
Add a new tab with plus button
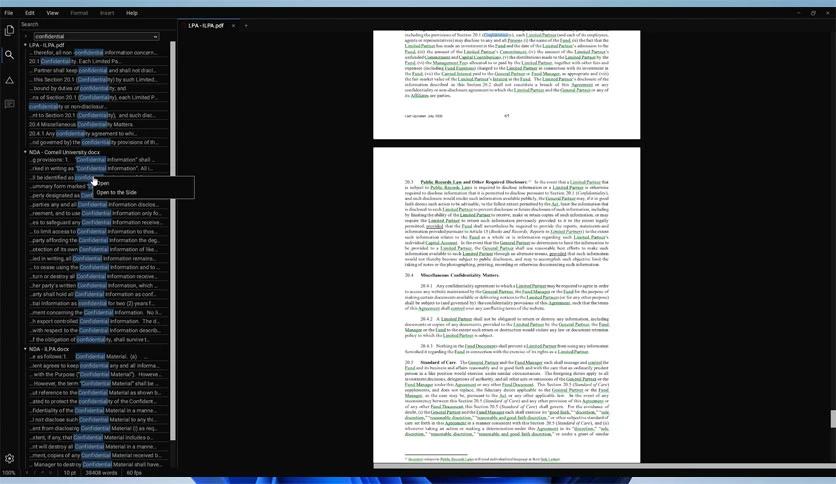pyautogui.click(x=246, y=26)
